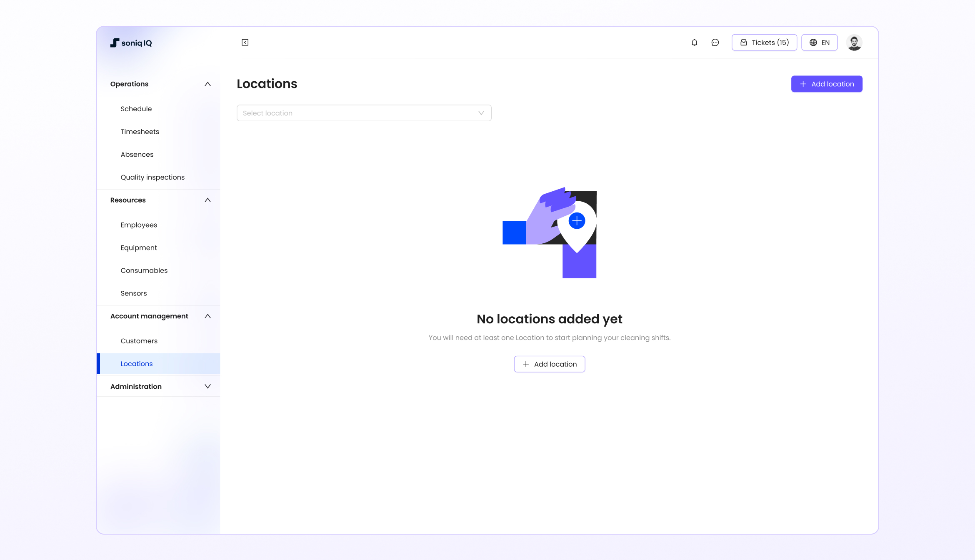
Task: Open the Select location dropdown
Action: pyautogui.click(x=364, y=113)
